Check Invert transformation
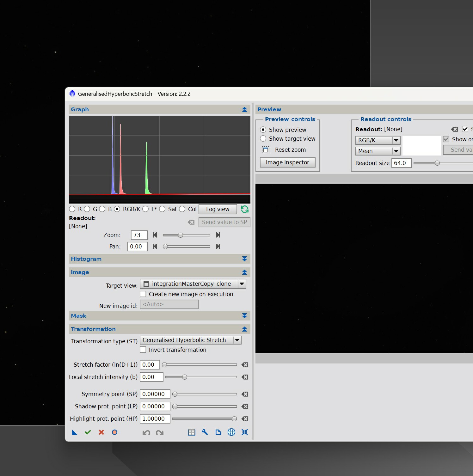Viewport: 473px width, 476px height. click(143, 350)
